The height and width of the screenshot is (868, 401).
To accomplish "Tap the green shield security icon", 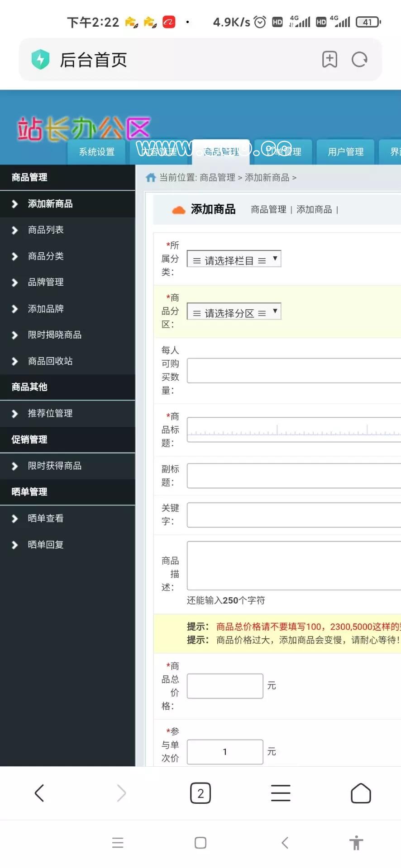I will click(40, 60).
